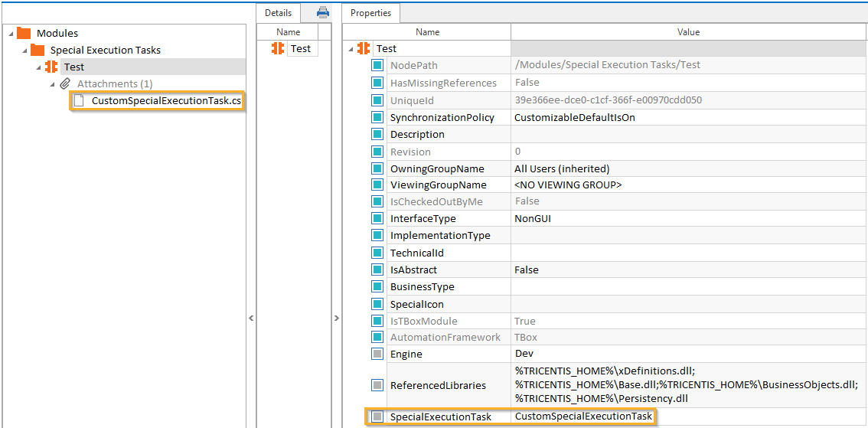Collapse the Modules root tree node
The image size is (868, 428).
9,33
